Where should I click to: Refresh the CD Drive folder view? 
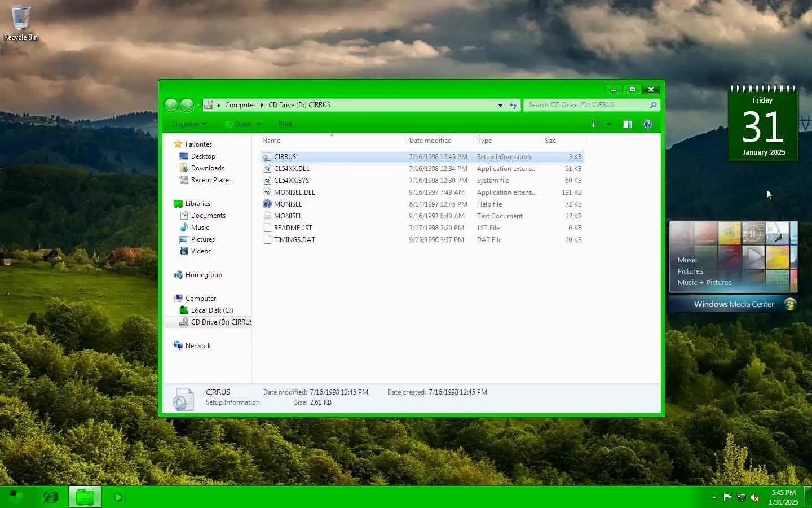coord(513,105)
